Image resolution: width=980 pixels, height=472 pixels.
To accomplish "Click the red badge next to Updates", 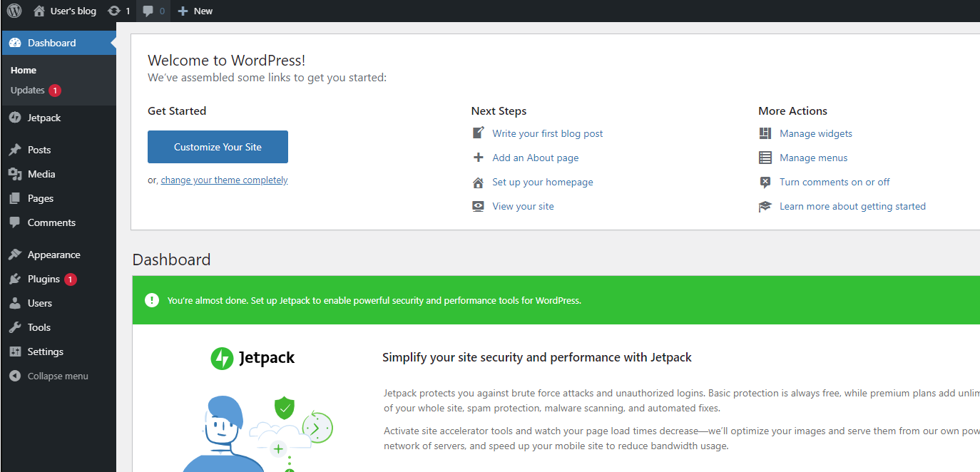I will [55, 91].
